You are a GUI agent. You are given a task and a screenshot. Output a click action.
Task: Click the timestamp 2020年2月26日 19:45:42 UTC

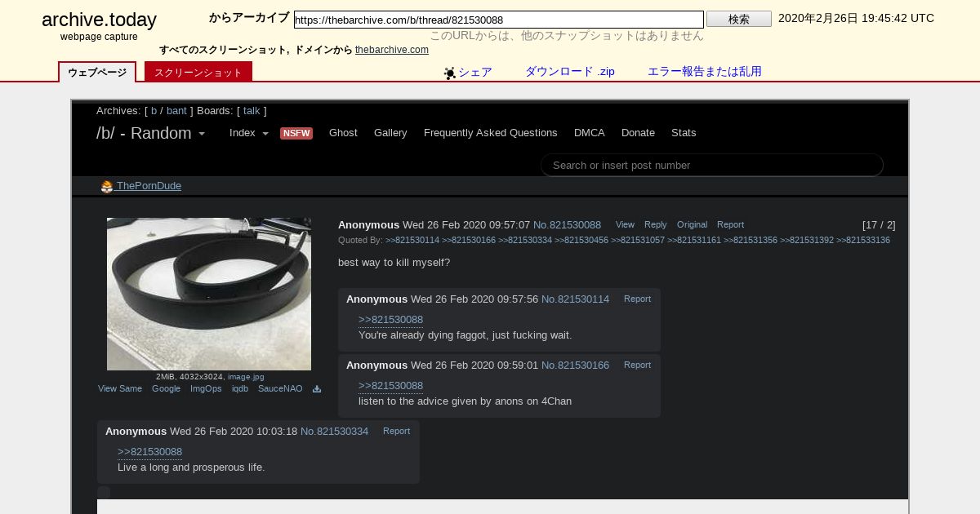(x=856, y=19)
